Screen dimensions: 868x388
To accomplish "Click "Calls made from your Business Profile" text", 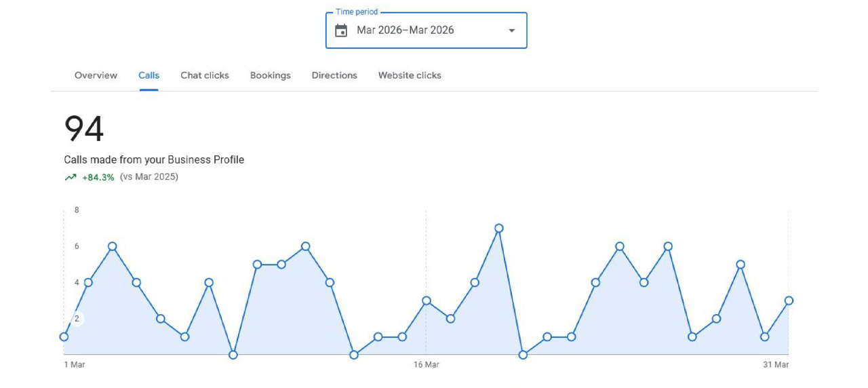I will 154,160.
